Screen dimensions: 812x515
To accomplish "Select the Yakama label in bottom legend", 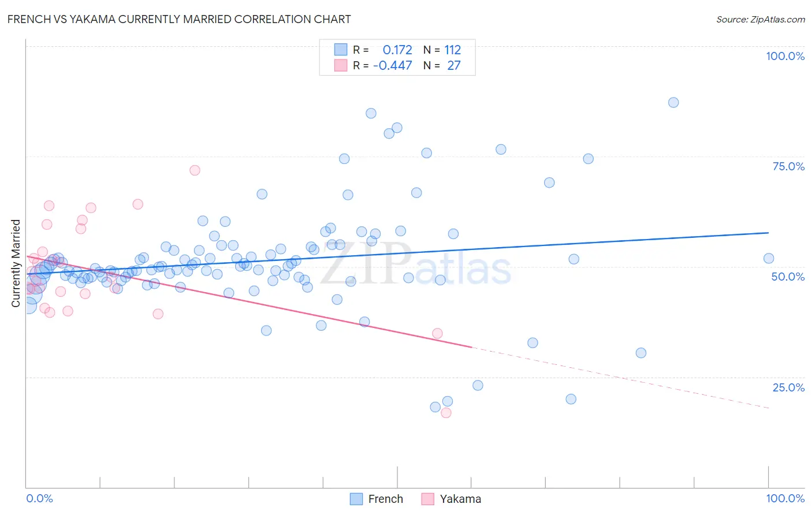I will 460,499.
